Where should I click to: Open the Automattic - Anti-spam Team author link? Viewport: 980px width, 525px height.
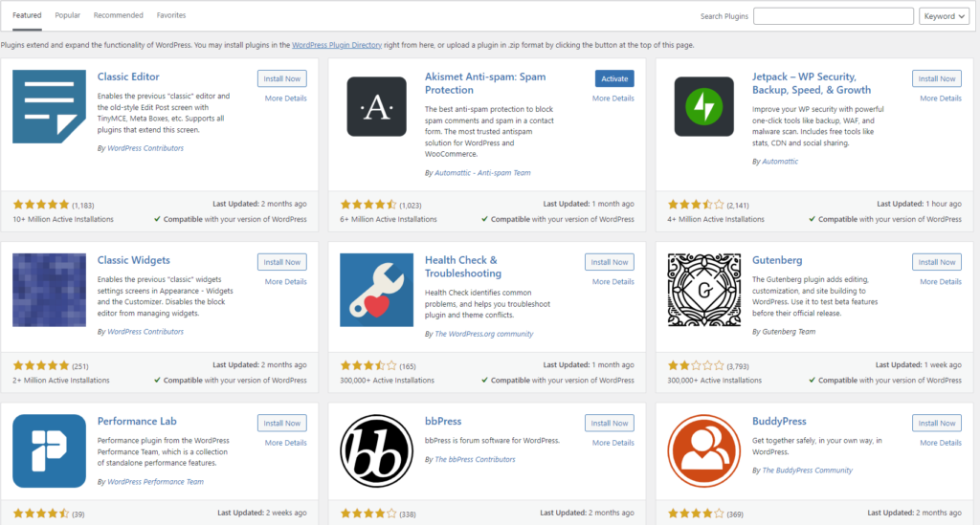tap(482, 173)
